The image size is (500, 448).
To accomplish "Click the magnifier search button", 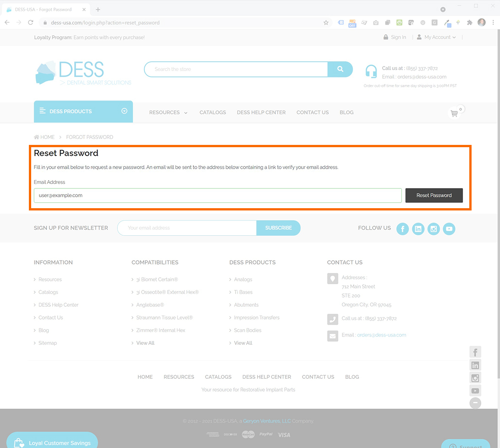I will [340, 69].
